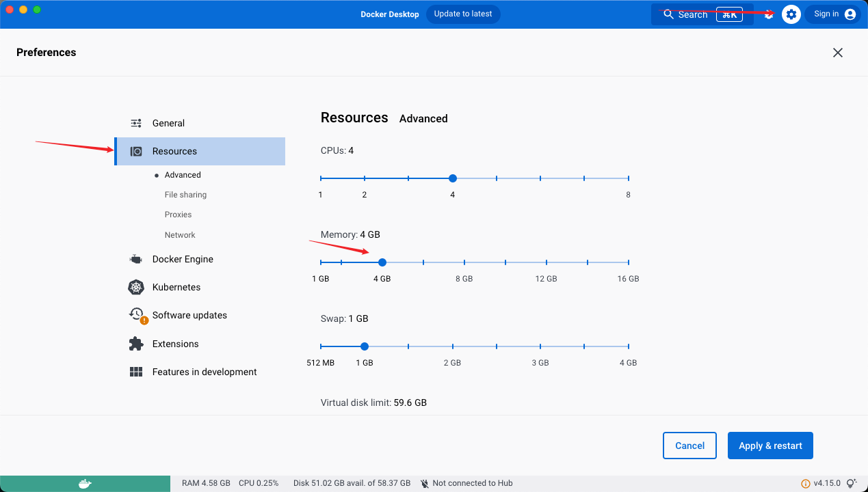Image resolution: width=868 pixels, height=492 pixels.
Task: Set CPUs slider to the 2 mark
Action: pos(365,178)
